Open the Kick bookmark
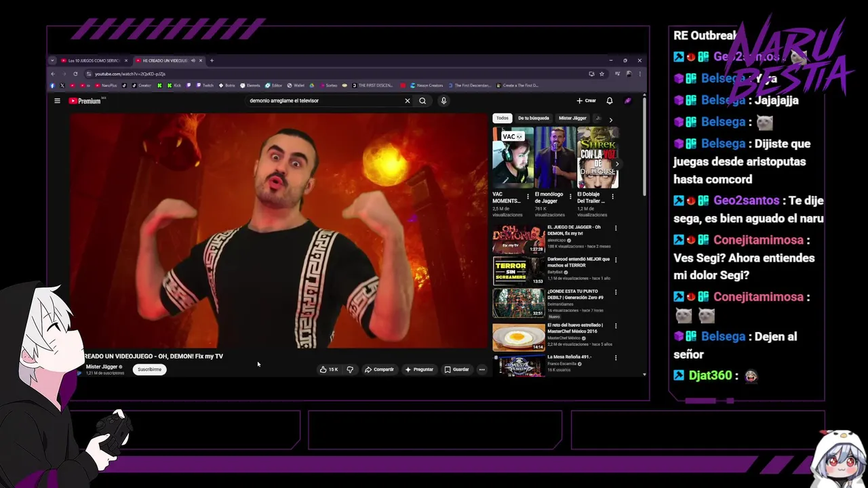The image size is (868, 488). [x=174, y=85]
